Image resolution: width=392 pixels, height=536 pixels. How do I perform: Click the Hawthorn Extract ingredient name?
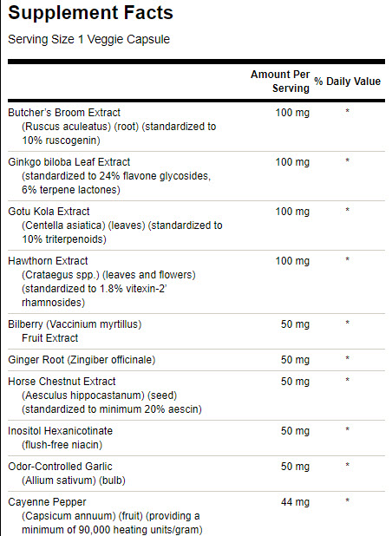(48, 261)
